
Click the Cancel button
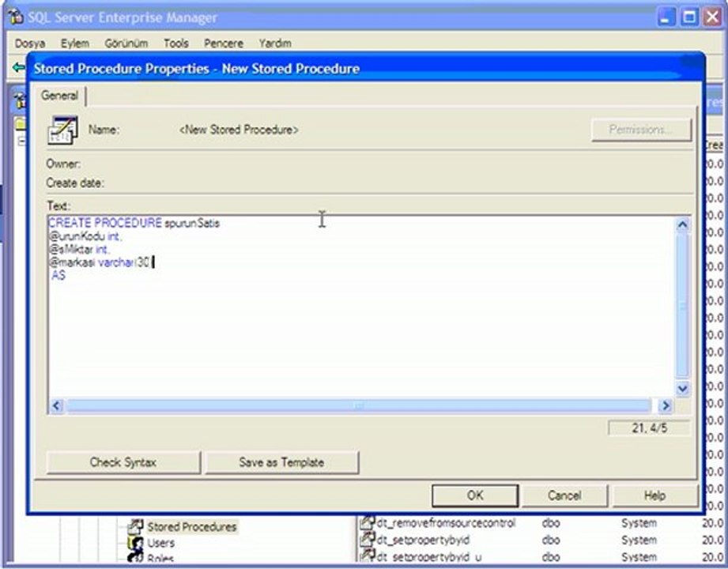coord(564,496)
